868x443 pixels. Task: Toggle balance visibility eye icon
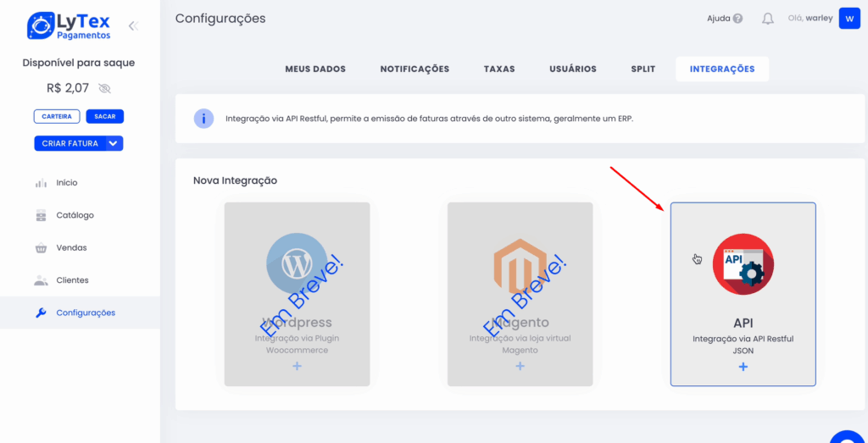coord(104,88)
